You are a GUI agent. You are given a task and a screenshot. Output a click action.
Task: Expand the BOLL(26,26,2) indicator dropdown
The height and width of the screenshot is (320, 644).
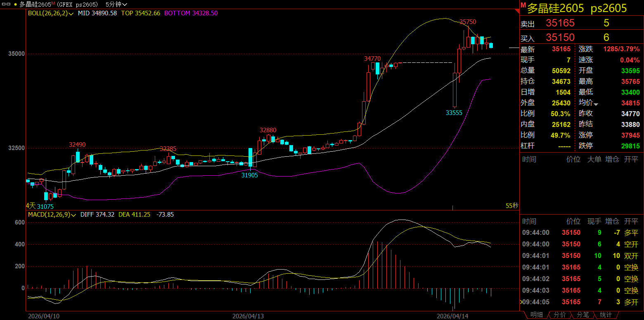pyautogui.click(x=71, y=14)
